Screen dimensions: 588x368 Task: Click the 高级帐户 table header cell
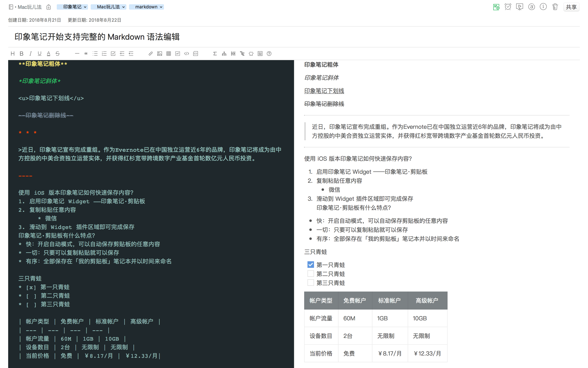pos(427,301)
